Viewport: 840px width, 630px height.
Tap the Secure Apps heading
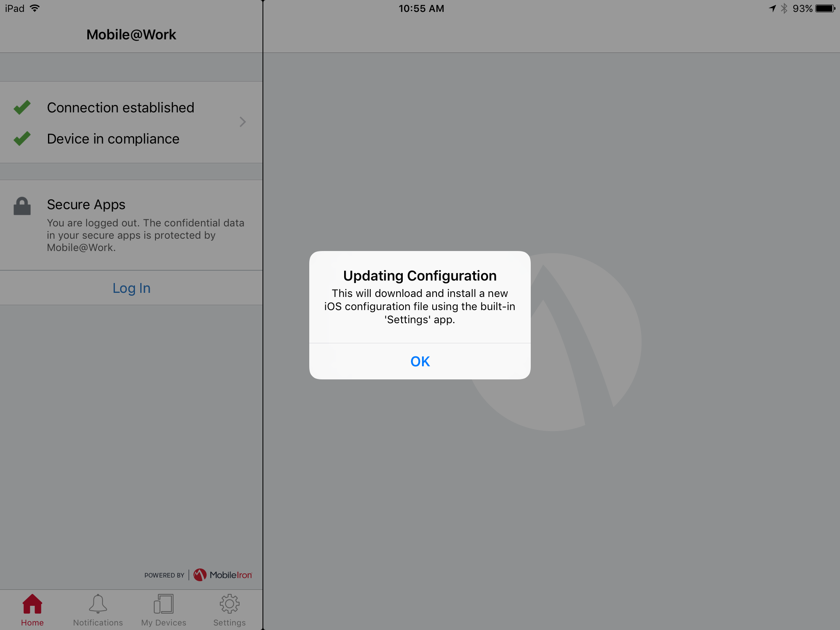[x=86, y=204]
